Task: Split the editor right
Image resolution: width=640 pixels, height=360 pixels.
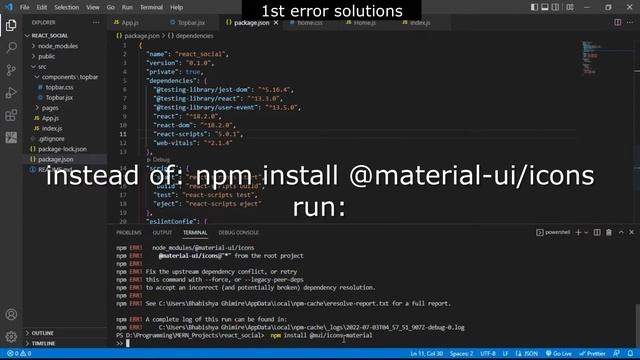Action: pyautogui.click(x=618, y=22)
